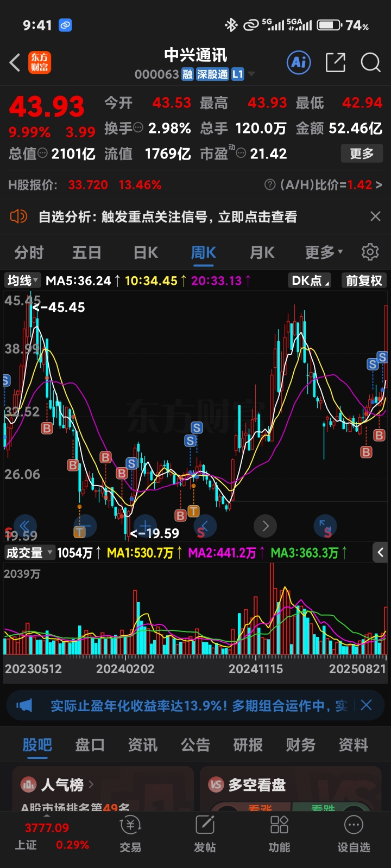The image size is (391, 868).
Task: Open the 均线 indicator dropdown
Action: click(22, 280)
